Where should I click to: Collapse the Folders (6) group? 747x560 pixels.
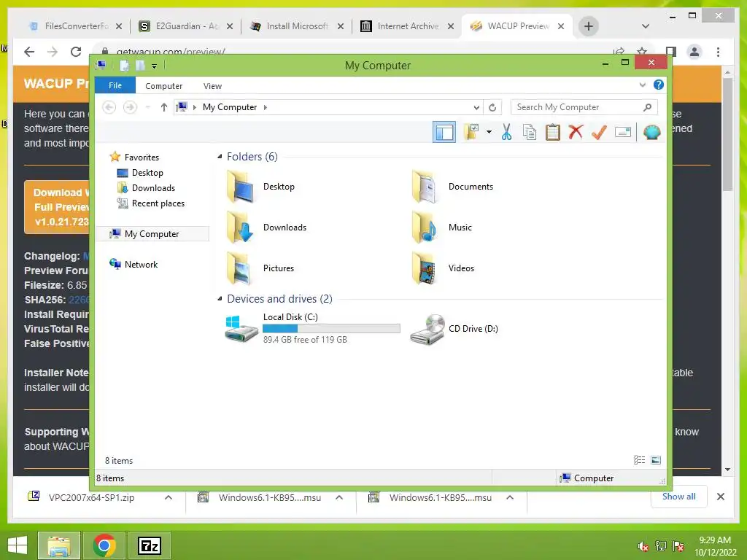[x=220, y=157]
